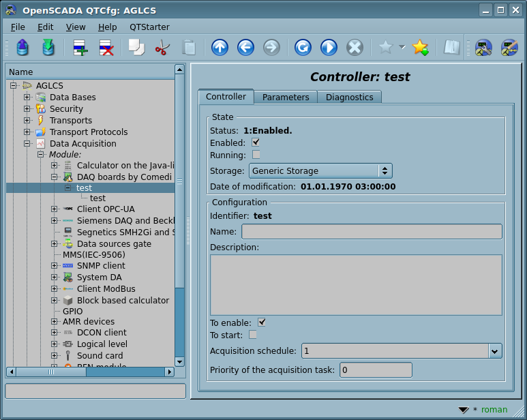Screen dimensions: 527x420
Task: Open the Edit menu
Action: tap(45, 27)
